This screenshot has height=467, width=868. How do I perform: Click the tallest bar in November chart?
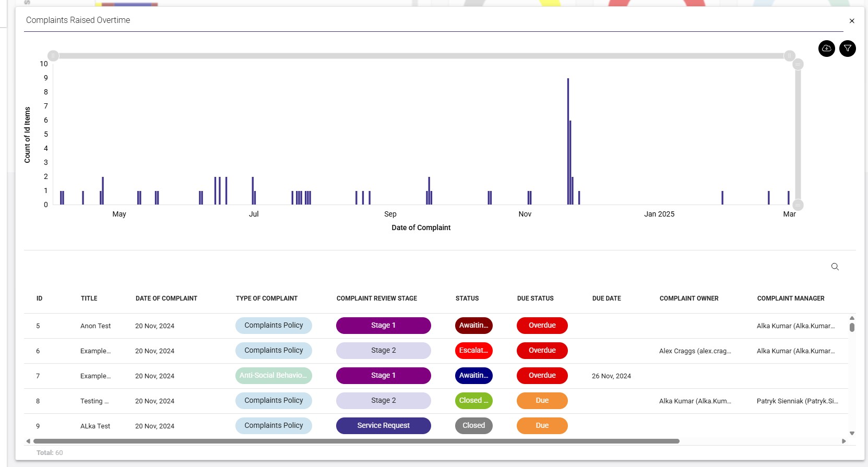(x=568, y=141)
